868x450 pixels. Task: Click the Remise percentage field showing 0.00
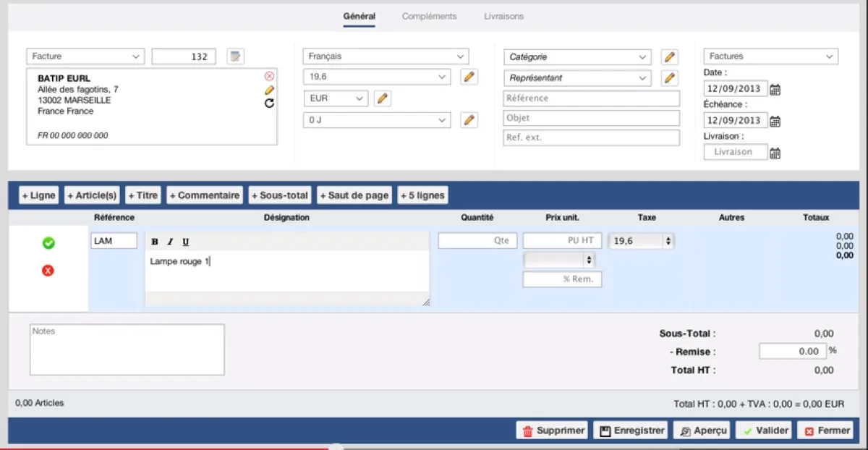792,351
